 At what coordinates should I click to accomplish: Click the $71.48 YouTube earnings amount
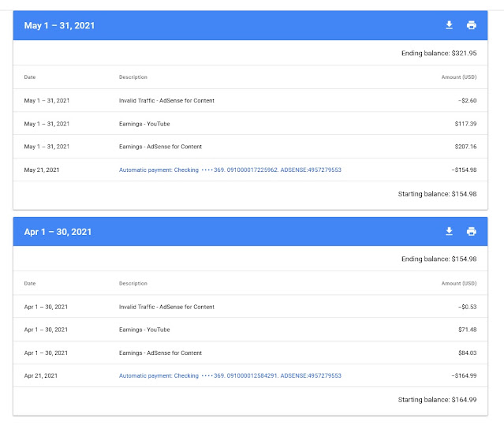468,330
